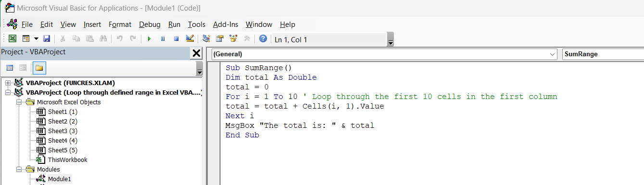Image resolution: width=644 pixels, height=185 pixels.
Task: Click the 'Sub SumRange()' code line
Action: [x=259, y=68]
